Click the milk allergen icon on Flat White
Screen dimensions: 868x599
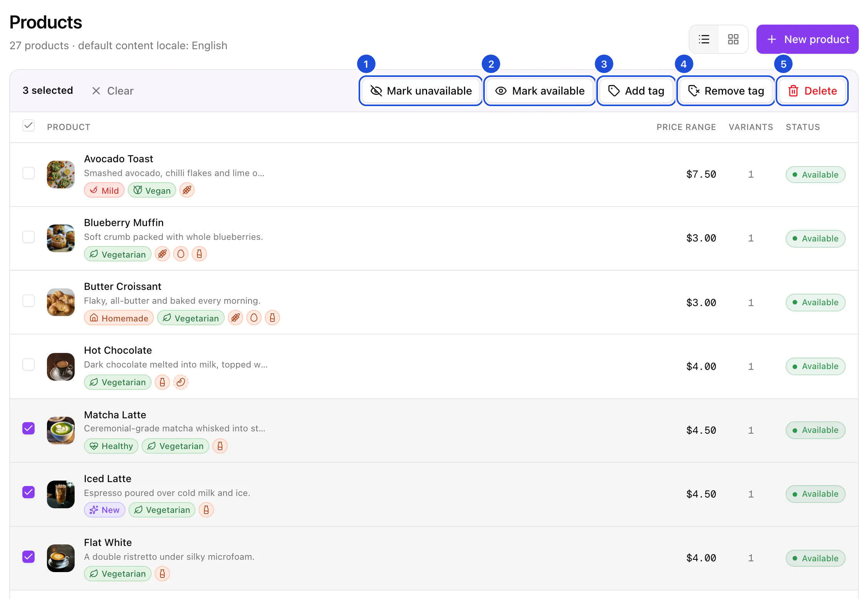162,574
